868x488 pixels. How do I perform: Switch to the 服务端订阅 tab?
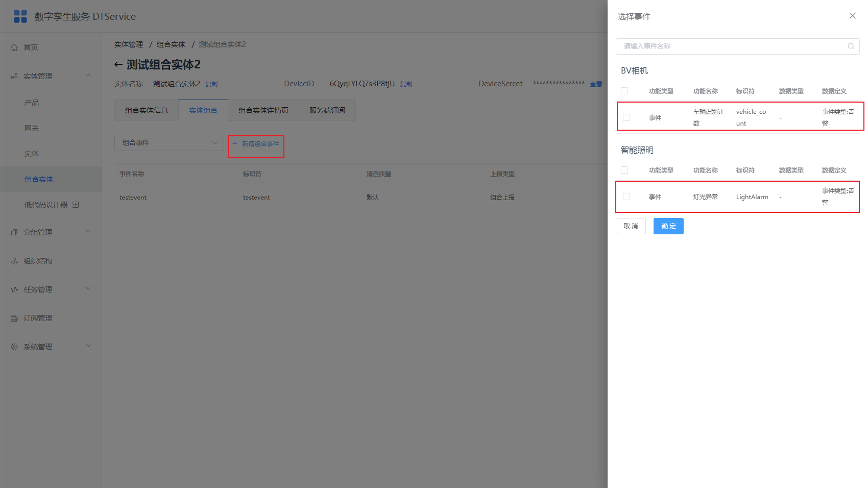tap(327, 110)
